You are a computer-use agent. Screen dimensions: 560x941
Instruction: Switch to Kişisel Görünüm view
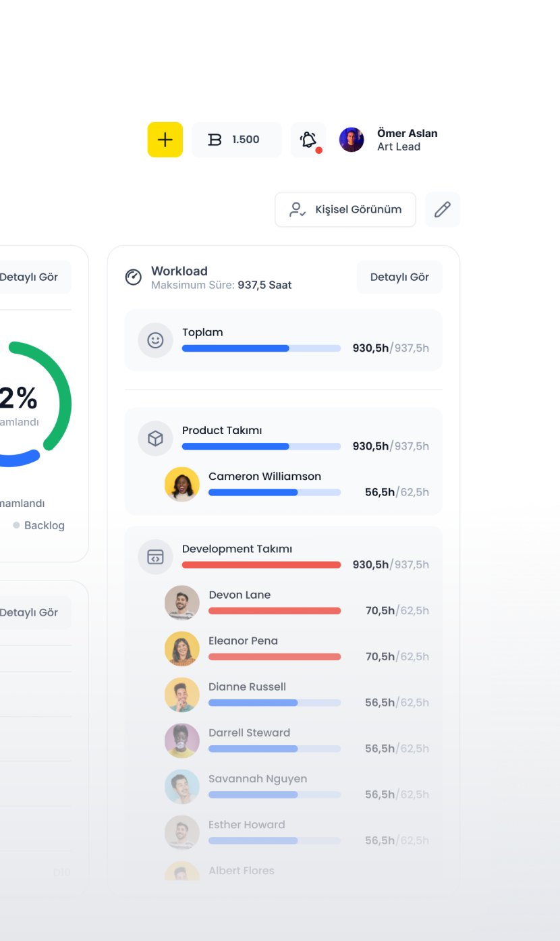[x=345, y=209]
